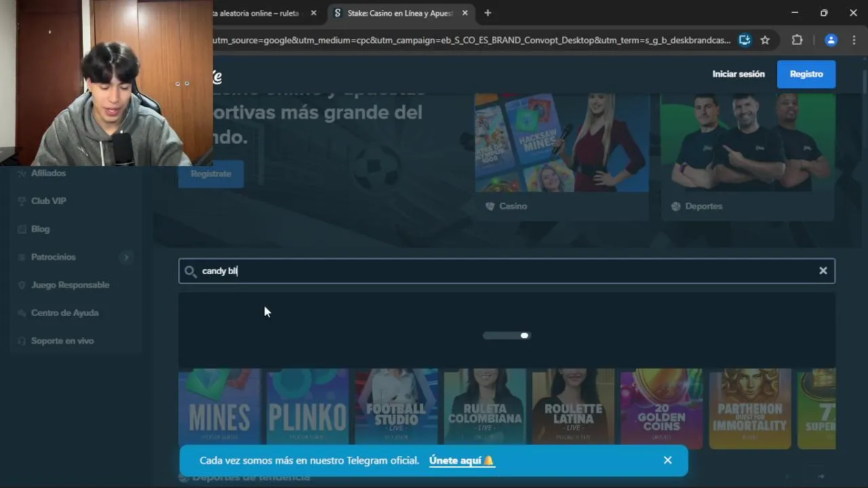
Task: Click the search field containing candy
Action: pyautogui.click(x=507, y=270)
